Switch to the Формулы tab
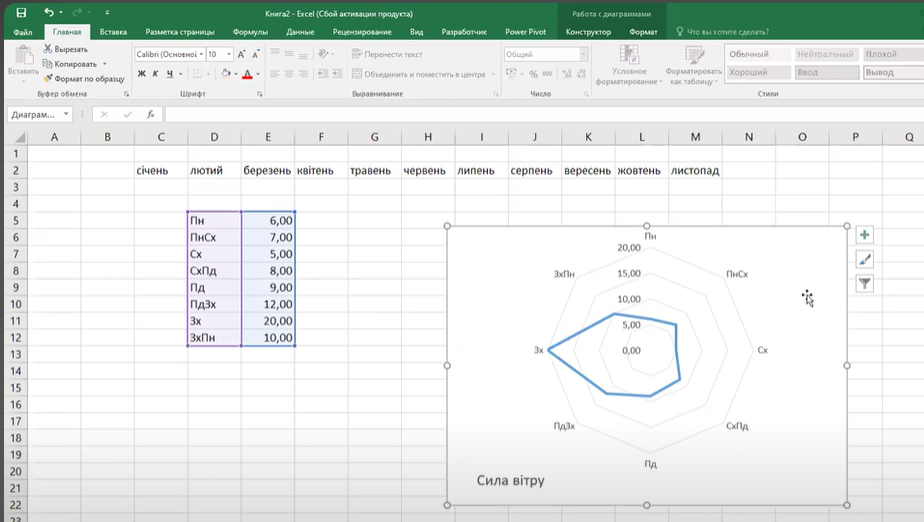 pyautogui.click(x=250, y=32)
